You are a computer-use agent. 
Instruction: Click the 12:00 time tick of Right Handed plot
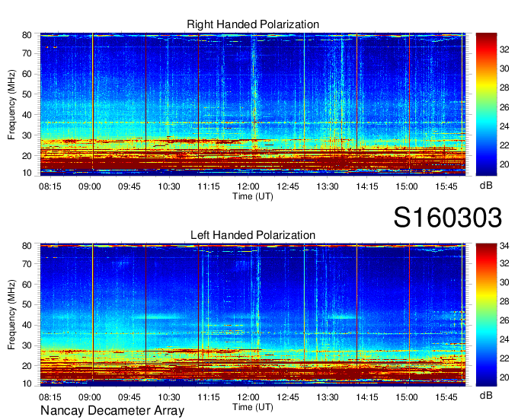coord(248,186)
